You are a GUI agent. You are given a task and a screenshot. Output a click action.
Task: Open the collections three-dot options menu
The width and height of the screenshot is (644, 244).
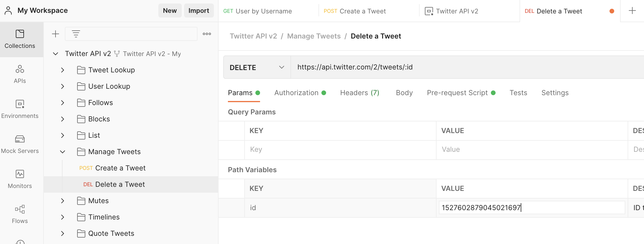[207, 34]
